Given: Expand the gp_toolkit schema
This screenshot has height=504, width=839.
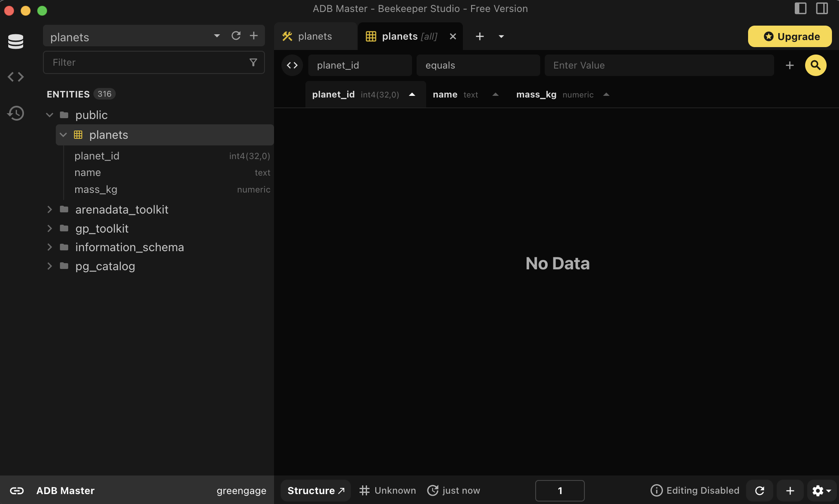Looking at the screenshot, I should 50,228.
